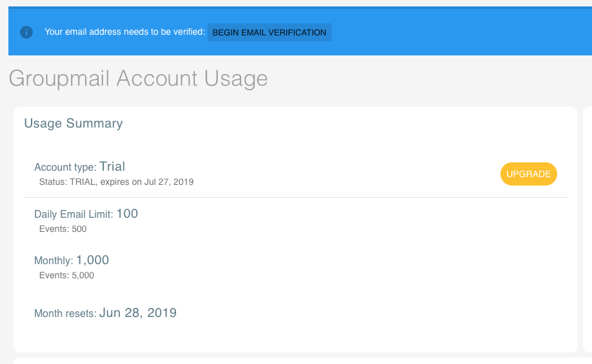The image size is (592, 364).
Task: Click the email verification notice text
Action: click(x=125, y=32)
